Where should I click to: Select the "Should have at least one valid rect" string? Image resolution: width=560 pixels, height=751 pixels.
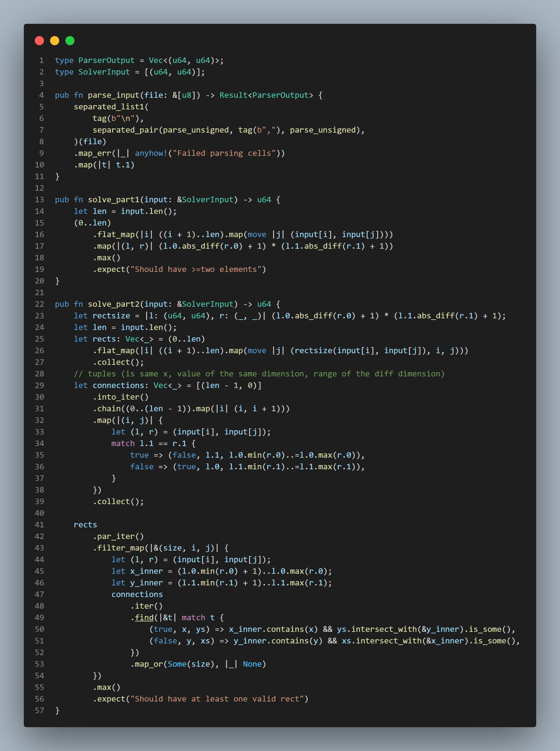click(217, 699)
